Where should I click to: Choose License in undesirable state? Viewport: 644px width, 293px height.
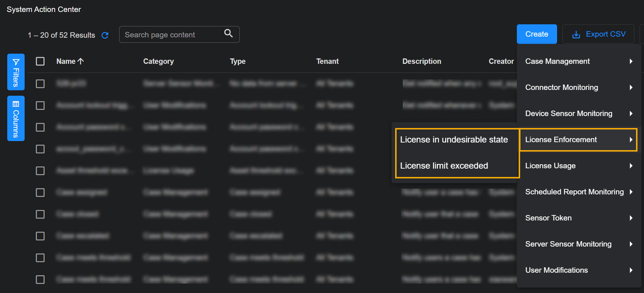point(454,140)
